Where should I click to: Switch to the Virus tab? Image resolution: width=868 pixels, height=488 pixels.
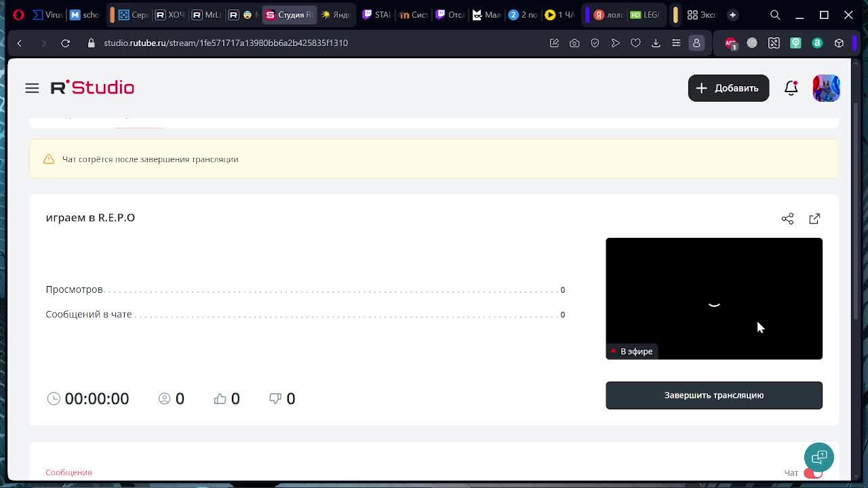tap(47, 14)
